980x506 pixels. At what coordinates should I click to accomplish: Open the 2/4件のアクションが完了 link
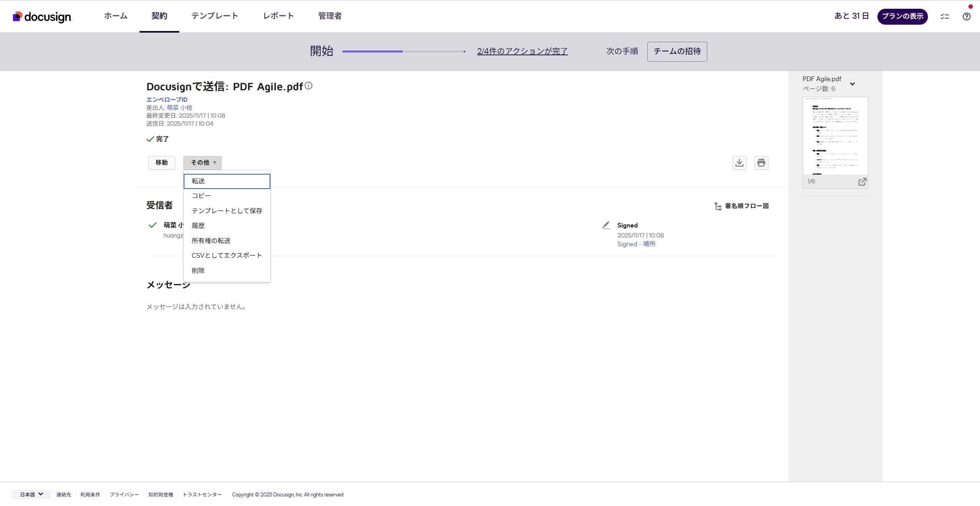pos(522,51)
